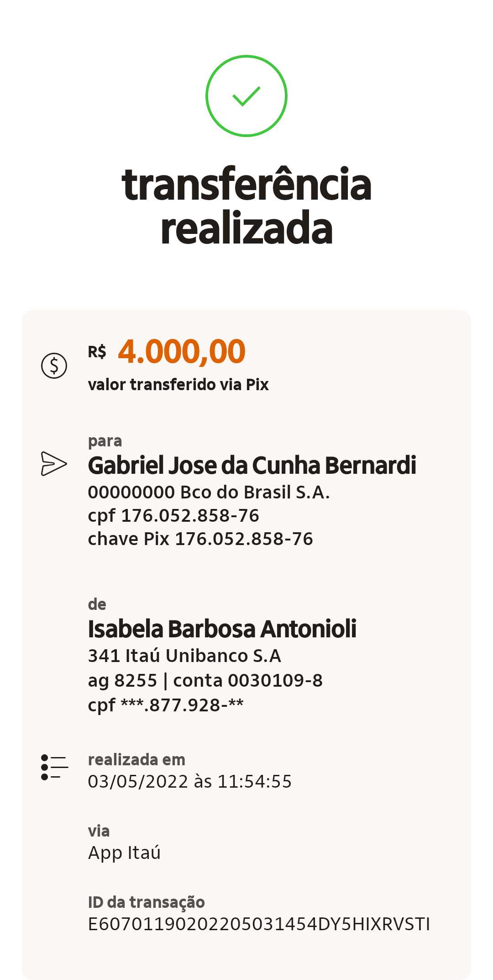Tap sender name Isabela Barbosa Antonioli
The width and height of the screenshot is (493, 980).
point(222,629)
